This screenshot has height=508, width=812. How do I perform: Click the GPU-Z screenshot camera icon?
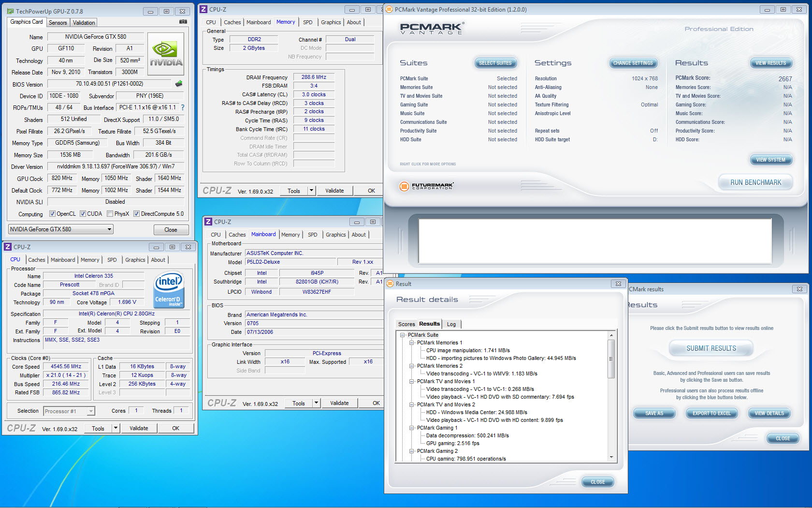pyautogui.click(x=183, y=22)
